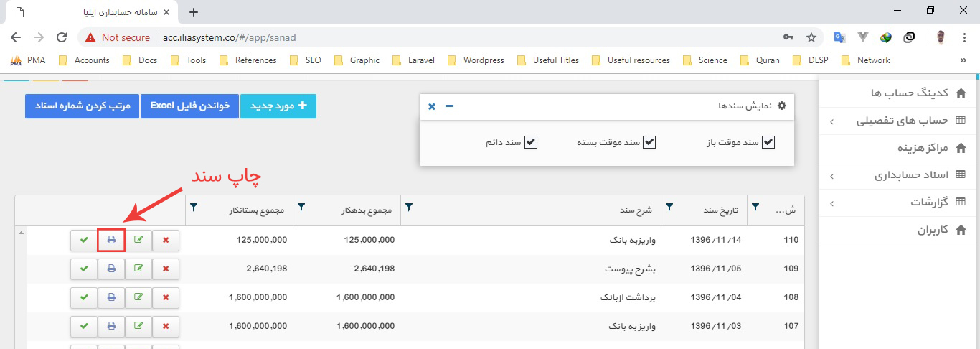Viewport: 980px width, 349px height.
Task: Open the Quran bookmarks folder
Action: [x=760, y=60]
